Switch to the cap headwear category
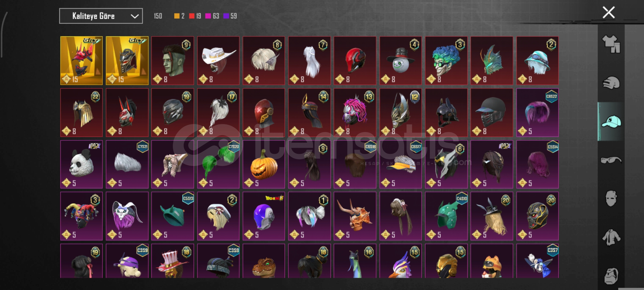The width and height of the screenshot is (644, 290). pos(611,121)
